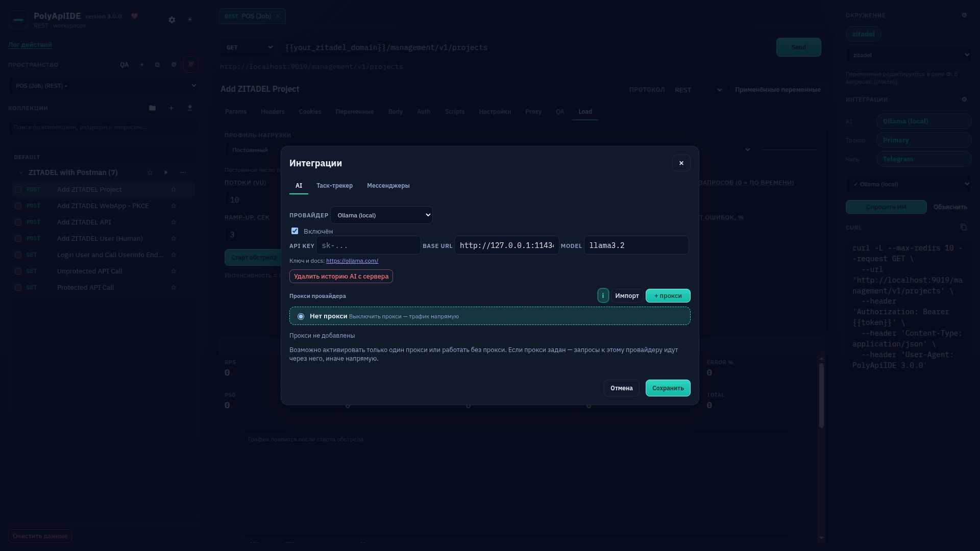Star the Add ZITADEL API request
980x551 pixels.
coord(174,222)
